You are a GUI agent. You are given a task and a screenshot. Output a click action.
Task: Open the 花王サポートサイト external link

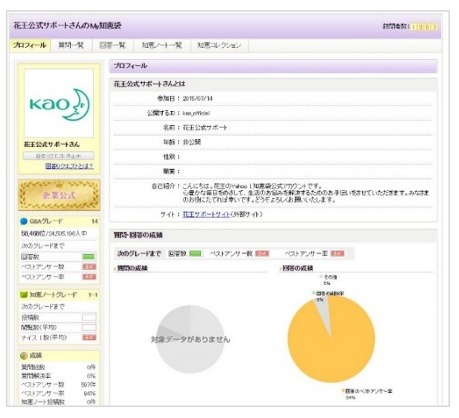(x=207, y=214)
